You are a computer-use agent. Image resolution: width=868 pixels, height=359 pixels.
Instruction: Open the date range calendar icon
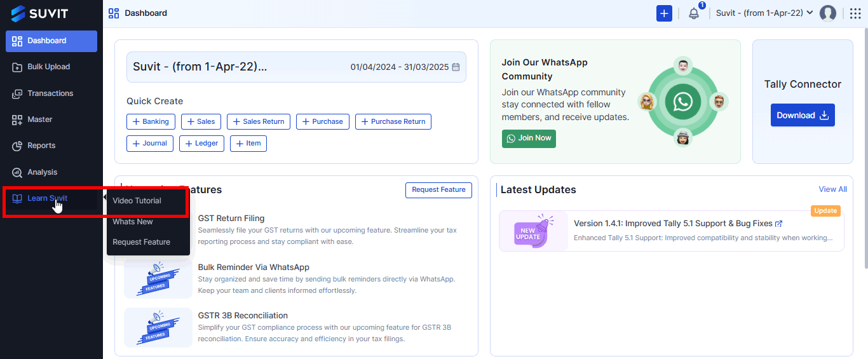pyautogui.click(x=456, y=67)
